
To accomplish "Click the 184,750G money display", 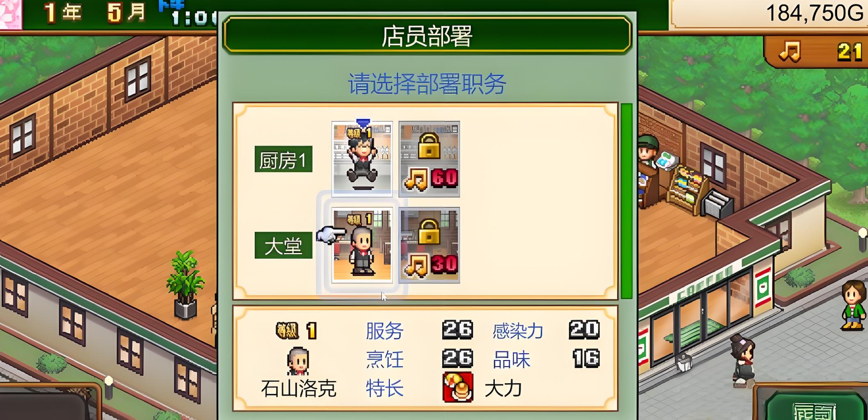I will [814, 13].
